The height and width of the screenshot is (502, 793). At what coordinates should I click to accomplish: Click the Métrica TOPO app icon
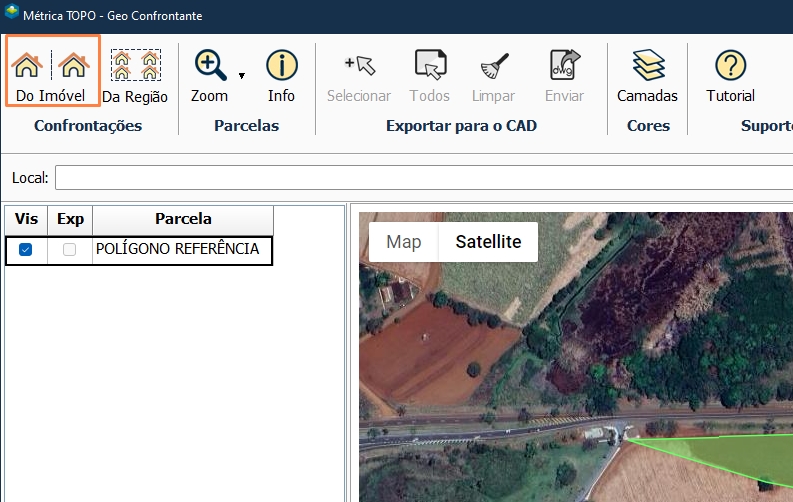(x=11, y=12)
